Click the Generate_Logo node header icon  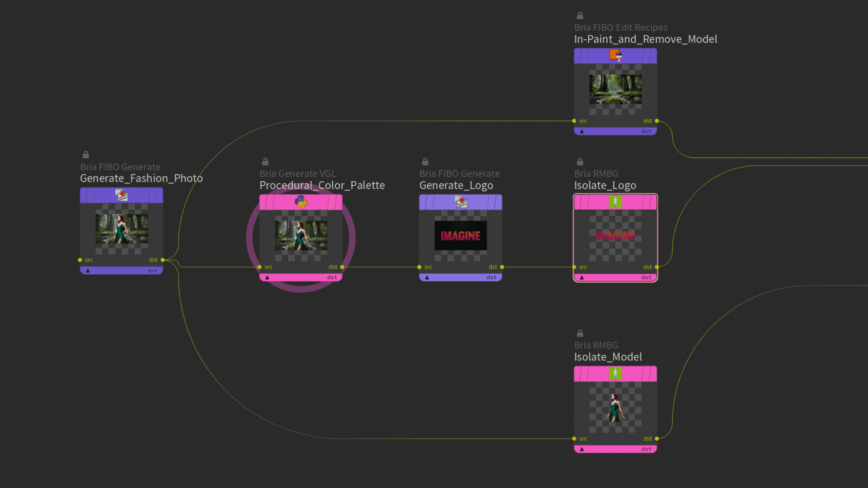(x=461, y=202)
